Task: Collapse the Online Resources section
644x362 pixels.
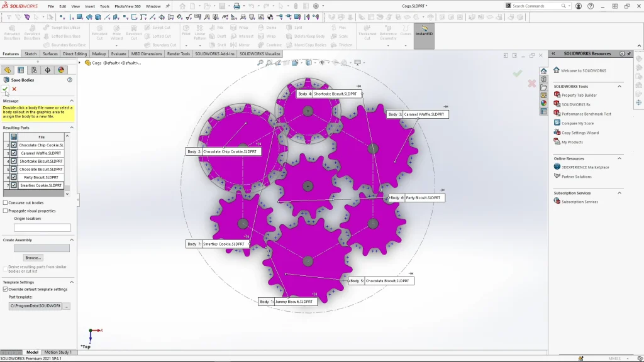Action: pos(619,158)
